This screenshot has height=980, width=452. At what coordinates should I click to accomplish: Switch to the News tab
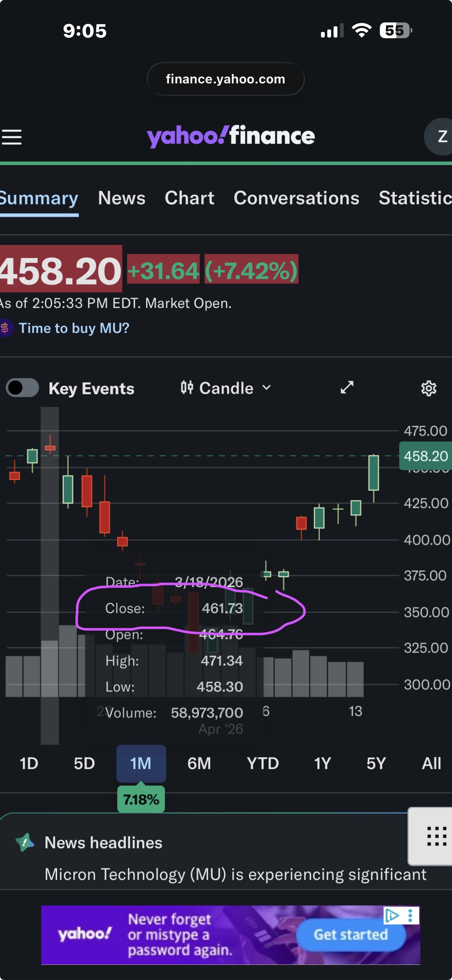[x=121, y=198]
